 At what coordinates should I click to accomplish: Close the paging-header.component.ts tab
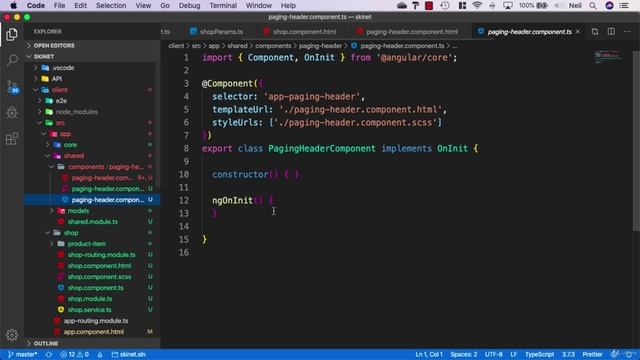click(x=578, y=31)
